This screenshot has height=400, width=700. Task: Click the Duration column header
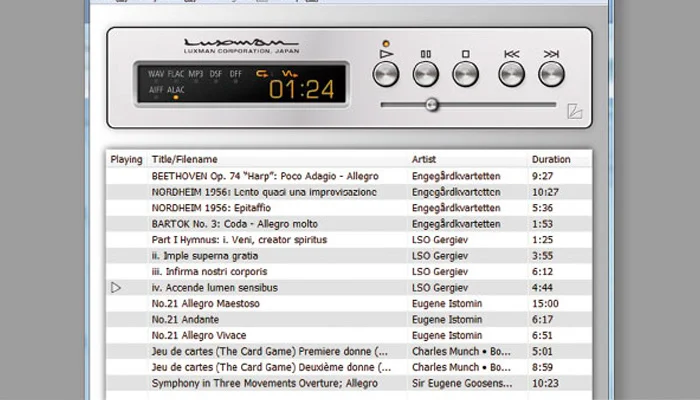551,159
